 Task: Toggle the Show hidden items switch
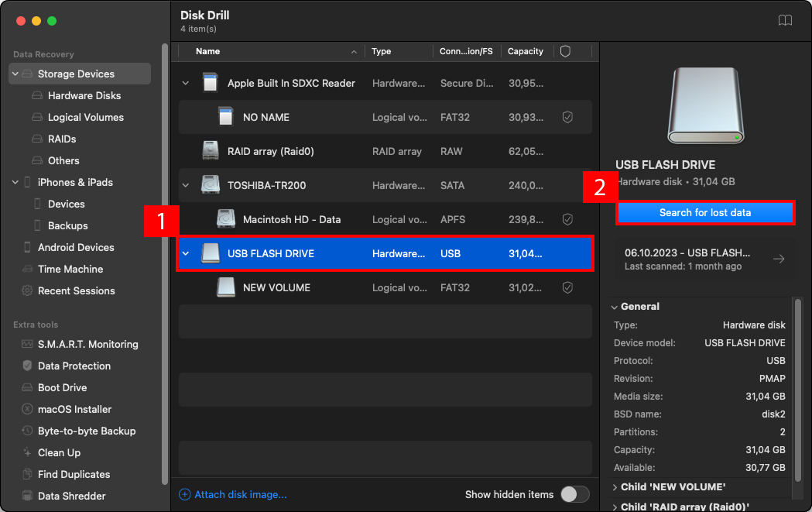575,494
